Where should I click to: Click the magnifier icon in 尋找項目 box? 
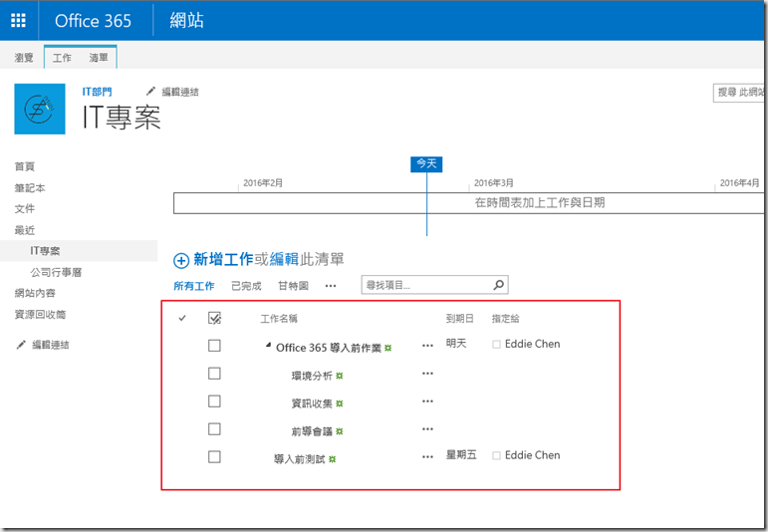pyautogui.click(x=499, y=285)
